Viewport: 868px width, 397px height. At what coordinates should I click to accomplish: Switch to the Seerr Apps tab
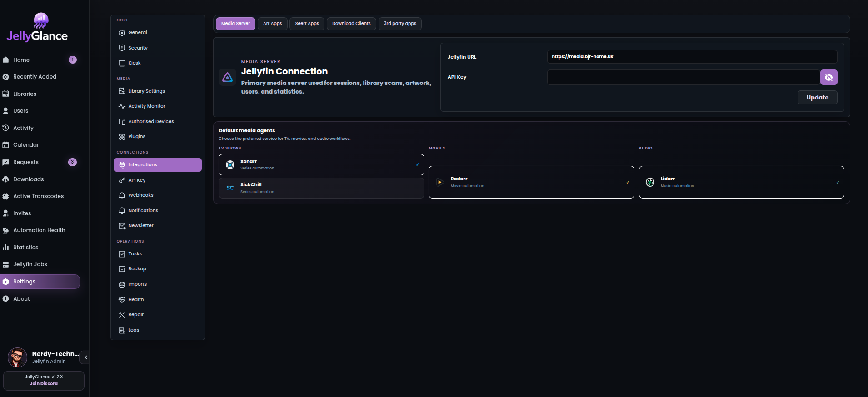(x=307, y=24)
